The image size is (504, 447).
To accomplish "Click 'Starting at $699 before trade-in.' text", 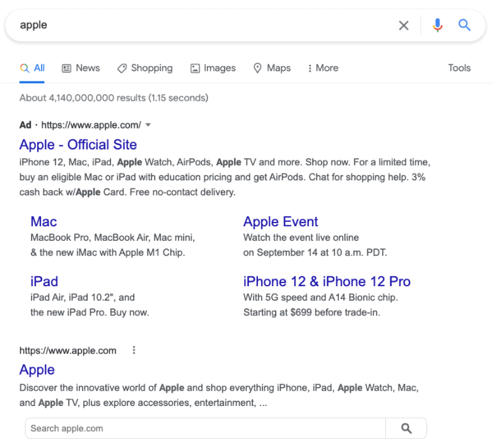I will coord(312,312).
